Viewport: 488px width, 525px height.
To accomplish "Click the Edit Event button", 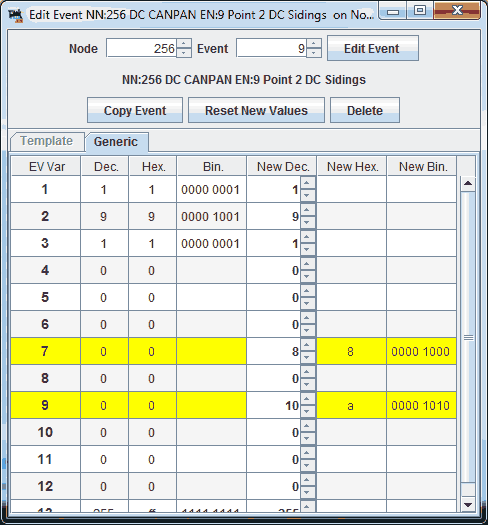I will coord(373,48).
